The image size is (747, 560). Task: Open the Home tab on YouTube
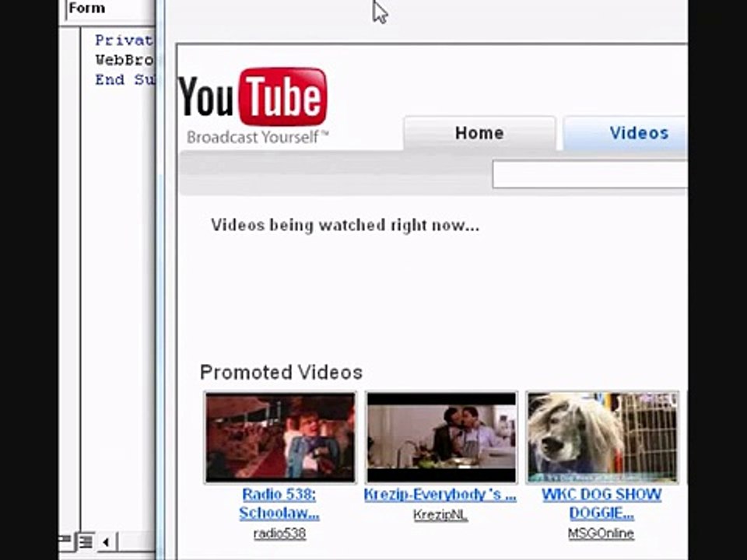pos(479,133)
